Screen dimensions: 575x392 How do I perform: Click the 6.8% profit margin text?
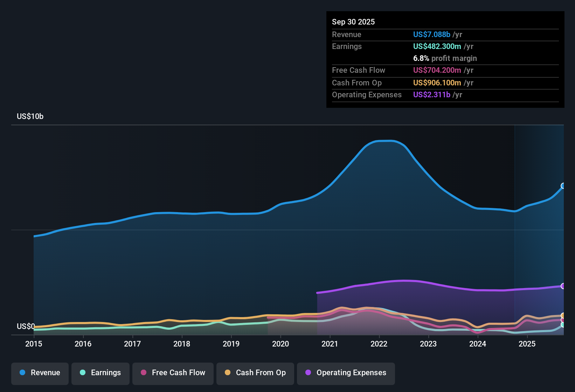click(x=445, y=58)
